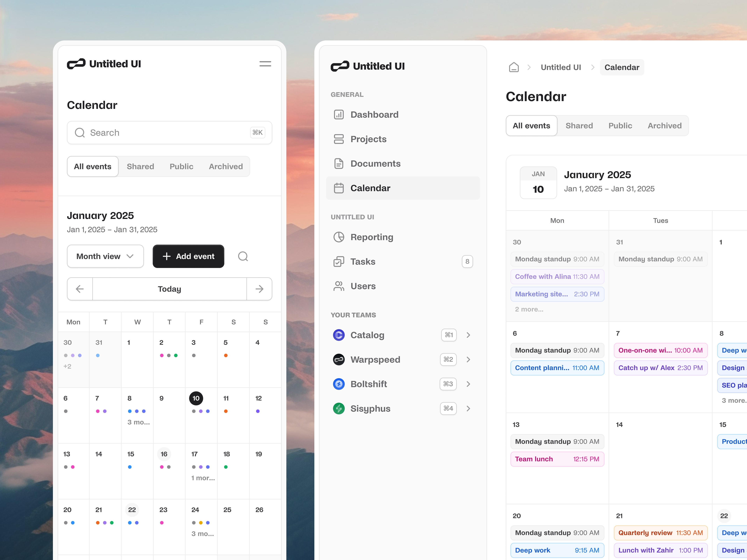Click the home icon in the breadcrumb
This screenshot has width=747, height=560.
514,67
